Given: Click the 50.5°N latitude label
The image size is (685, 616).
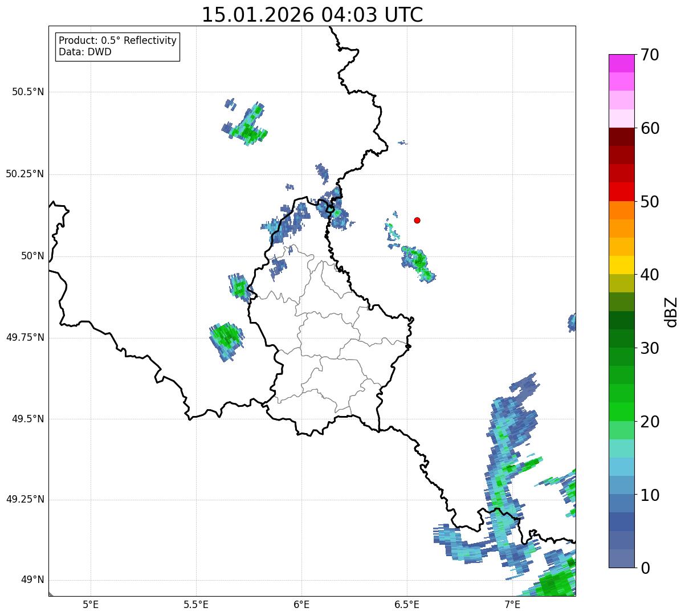Looking at the screenshot, I should 28,92.
